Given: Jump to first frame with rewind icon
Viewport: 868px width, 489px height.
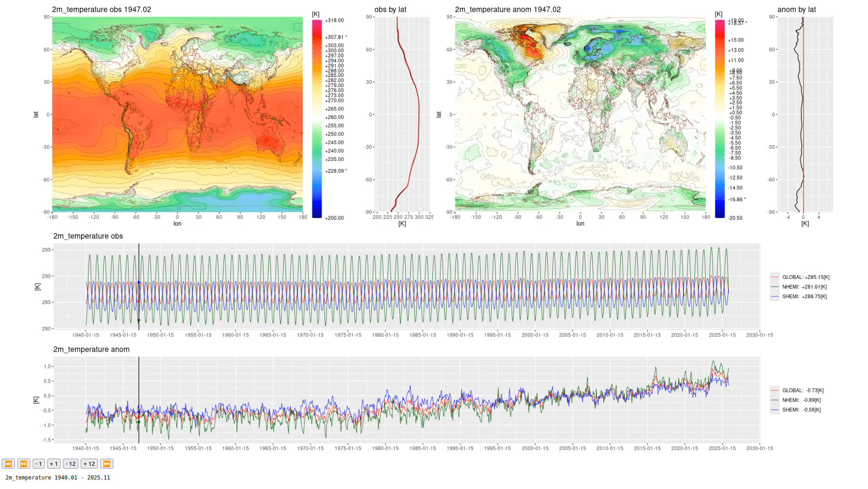Looking at the screenshot, I should coord(8,464).
